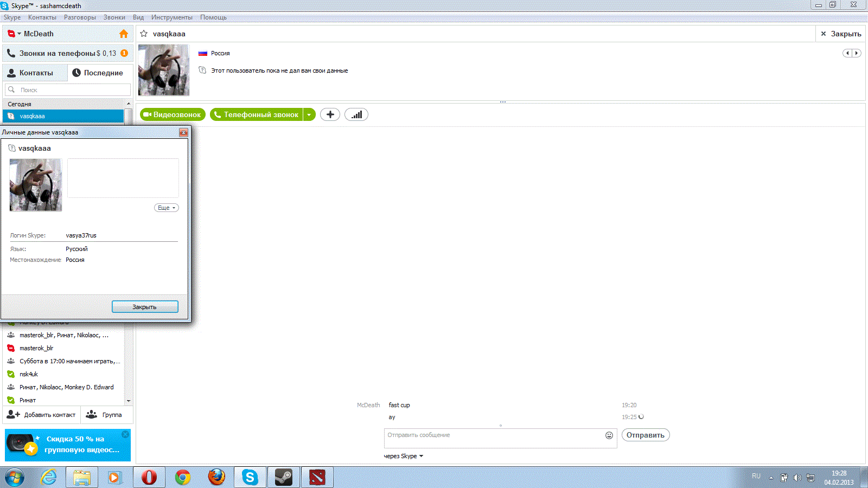Open the Помощь menu
The width and height of the screenshot is (868, 488).
point(213,17)
